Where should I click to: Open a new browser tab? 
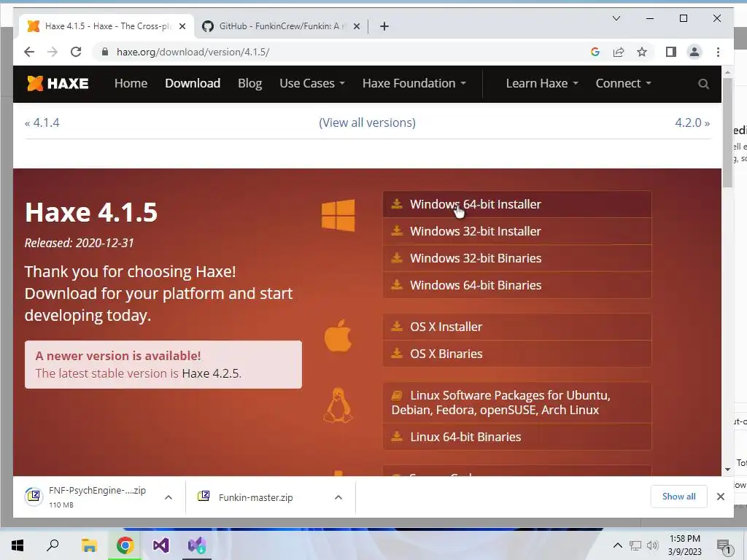[384, 26]
